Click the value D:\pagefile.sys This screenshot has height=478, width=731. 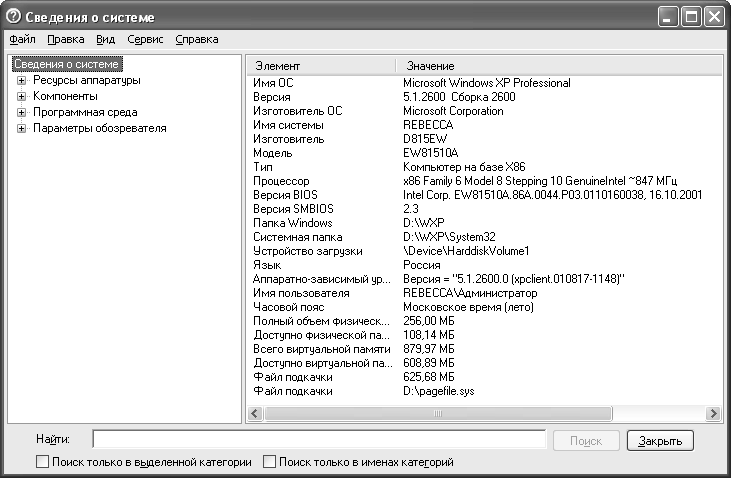pos(439,391)
